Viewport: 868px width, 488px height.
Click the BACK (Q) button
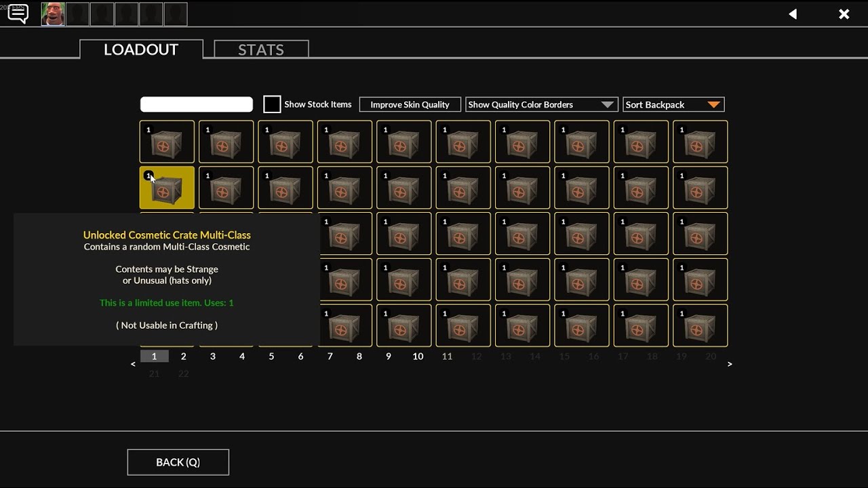(x=178, y=462)
